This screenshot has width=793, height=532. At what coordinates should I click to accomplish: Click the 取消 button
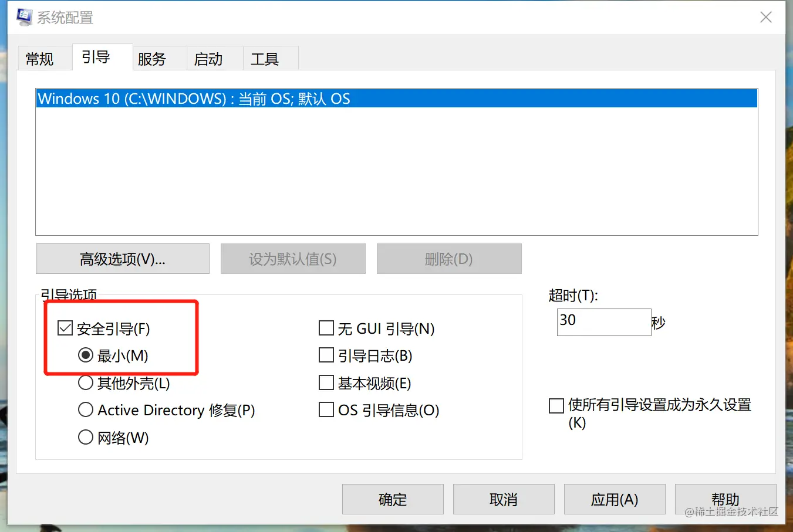click(x=504, y=499)
